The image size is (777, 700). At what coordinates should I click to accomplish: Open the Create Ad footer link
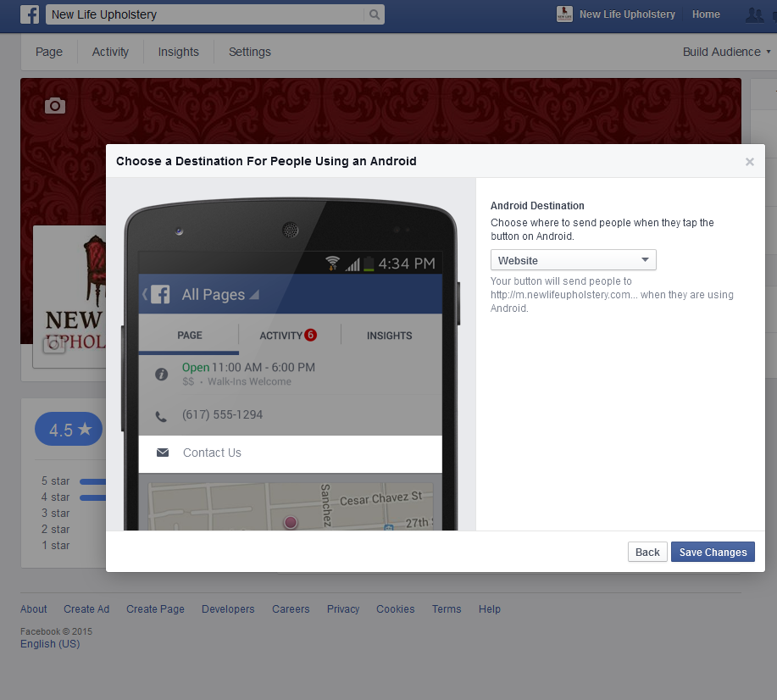click(x=86, y=609)
